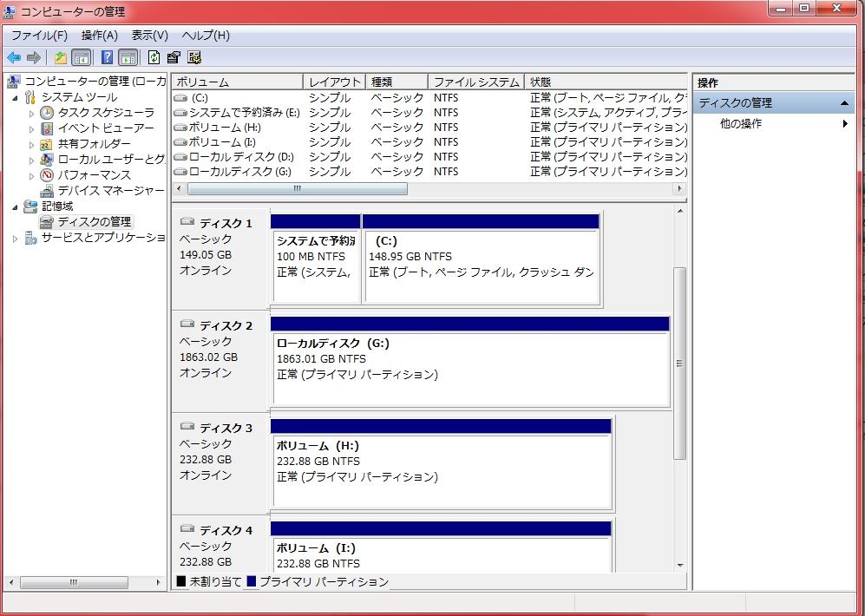Select the システム ツール tools icon

coord(30,98)
